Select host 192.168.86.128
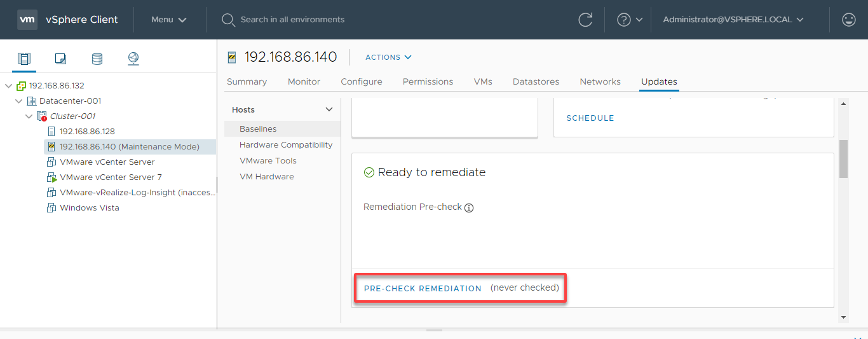868x339 pixels. click(x=87, y=132)
